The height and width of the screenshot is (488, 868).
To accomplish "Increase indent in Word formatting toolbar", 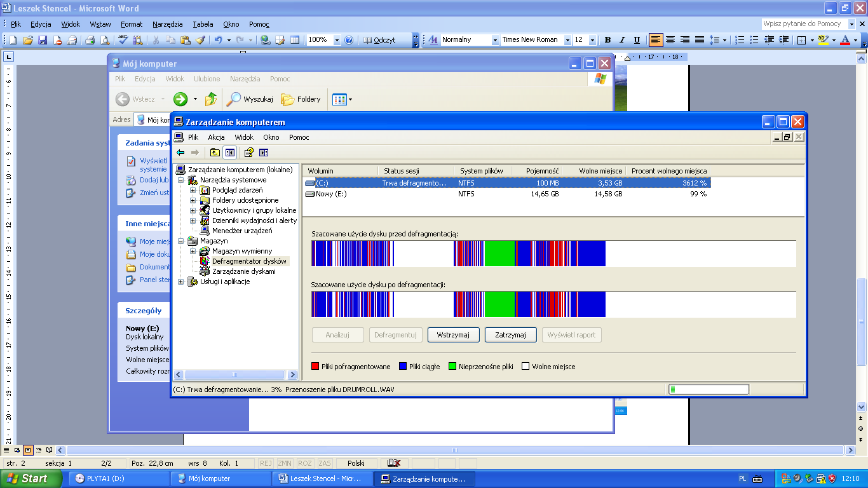I will tap(785, 40).
